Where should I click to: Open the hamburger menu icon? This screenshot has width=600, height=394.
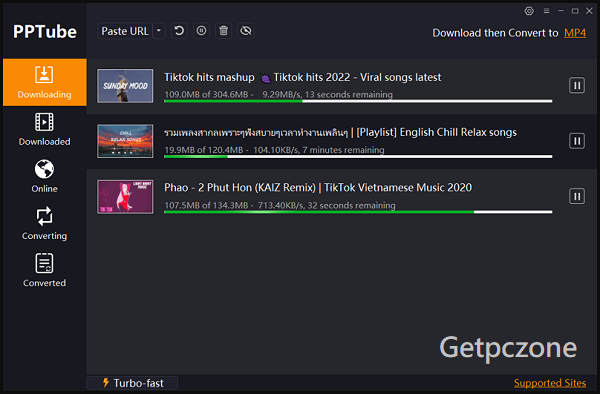[546, 11]
